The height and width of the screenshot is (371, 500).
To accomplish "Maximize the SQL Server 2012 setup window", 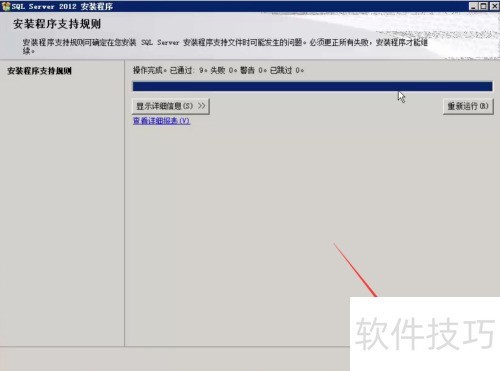I will click(x=484, y=6).
